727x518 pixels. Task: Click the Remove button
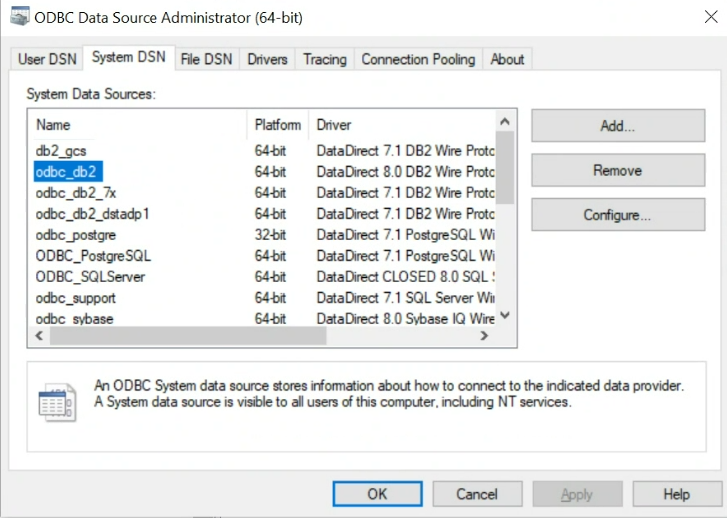[618, 170]
